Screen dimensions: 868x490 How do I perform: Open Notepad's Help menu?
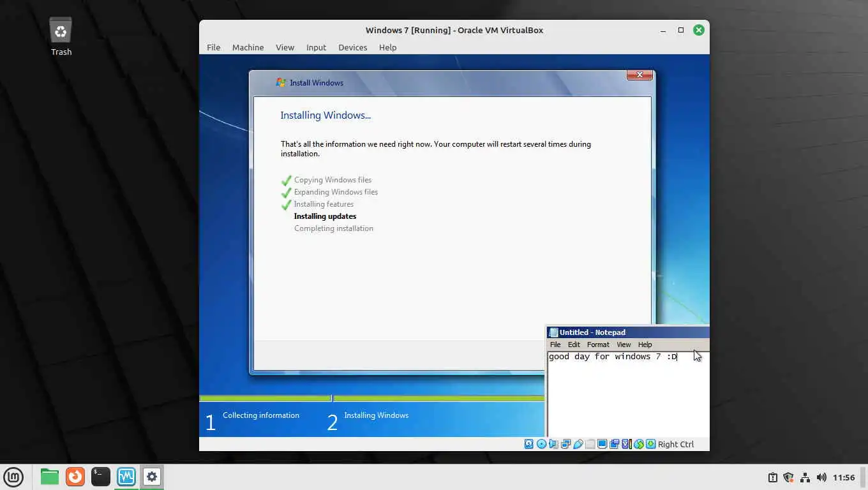pyautogui.click(x=645, y=345)
